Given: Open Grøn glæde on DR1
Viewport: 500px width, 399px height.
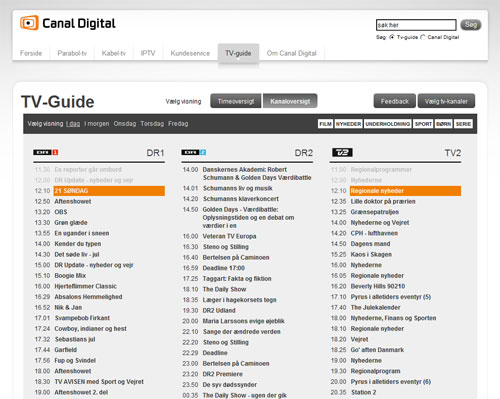Looking at the screenshot, I should coord(71,223).
